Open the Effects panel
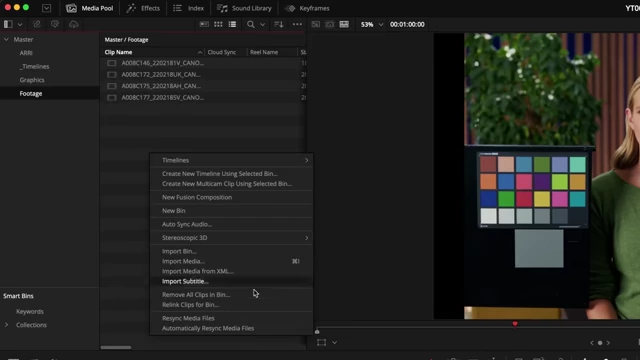This screenshot has width=640, height=360. point(143,8)
